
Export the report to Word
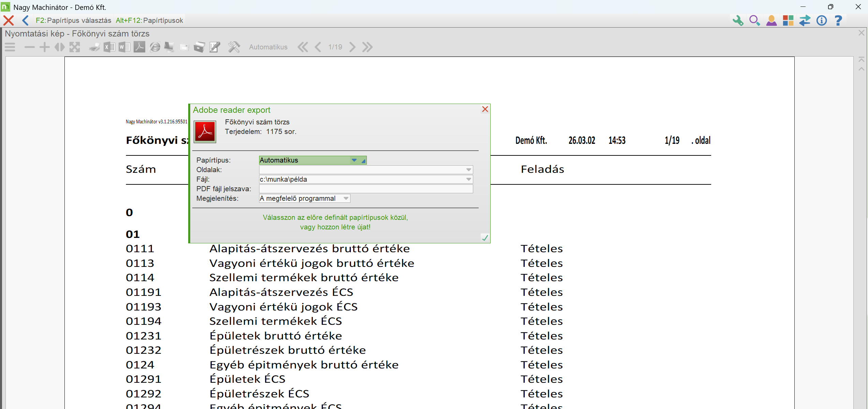pyautogui.click(x=124, y=47)
